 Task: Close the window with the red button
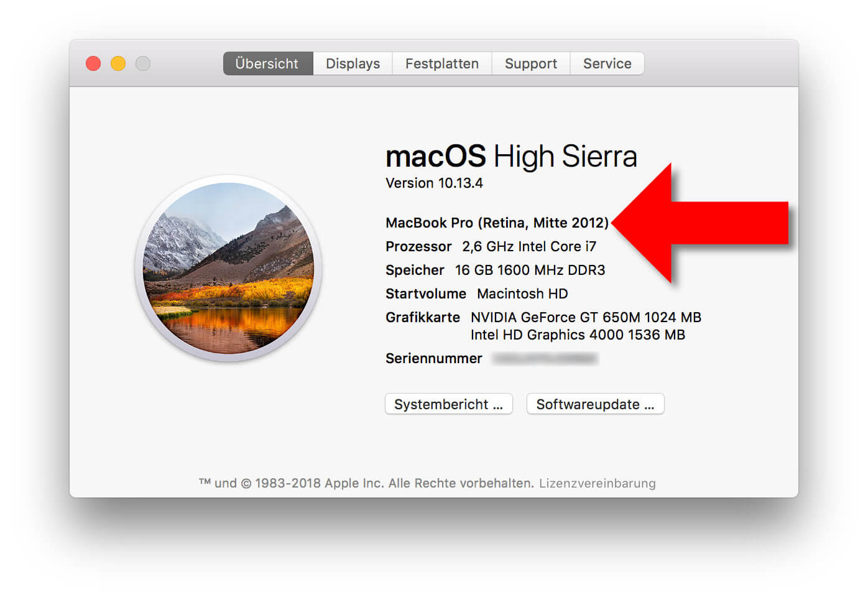(93, 63)
